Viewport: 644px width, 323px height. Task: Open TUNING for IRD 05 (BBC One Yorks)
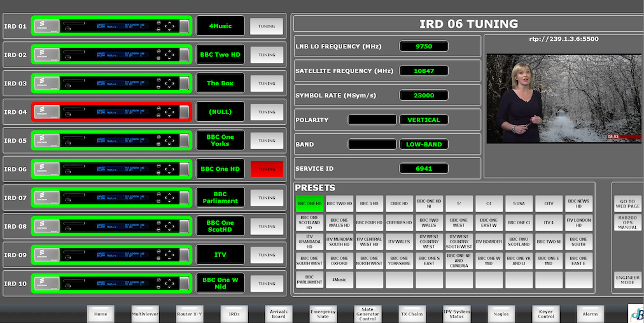pos(267,140)
